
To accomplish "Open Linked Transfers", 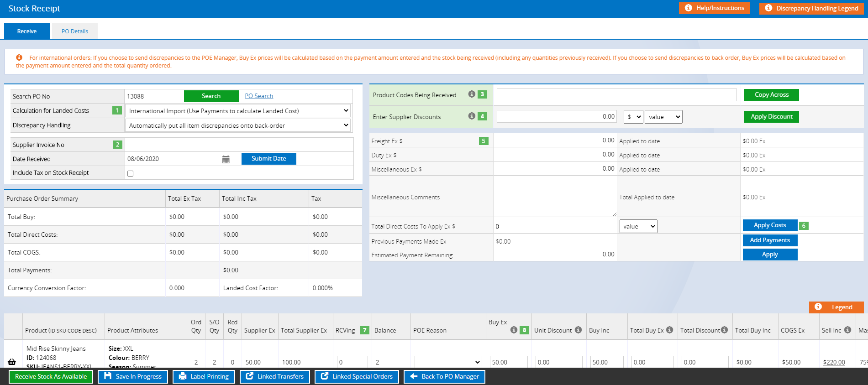I will pyautogui.click(x=275, y=376).
